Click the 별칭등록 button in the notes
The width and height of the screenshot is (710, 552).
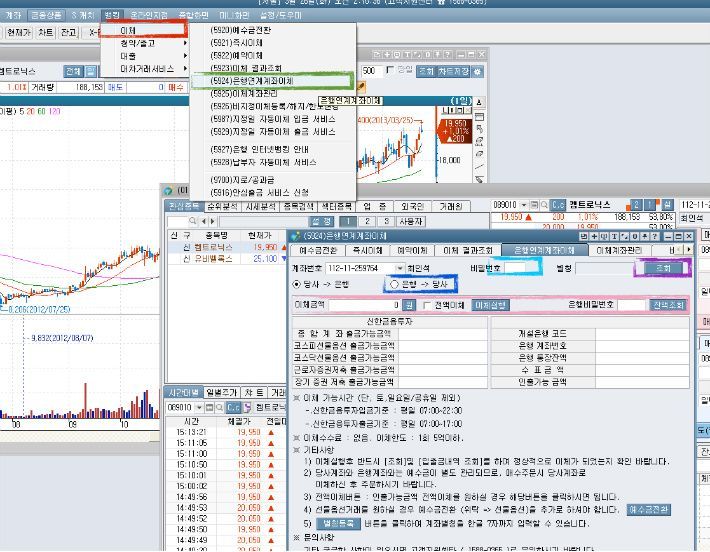[x=338, y=523]
